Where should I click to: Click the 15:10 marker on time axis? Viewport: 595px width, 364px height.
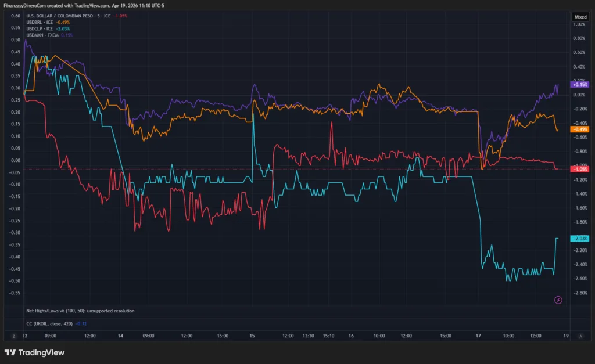(329, 336)
